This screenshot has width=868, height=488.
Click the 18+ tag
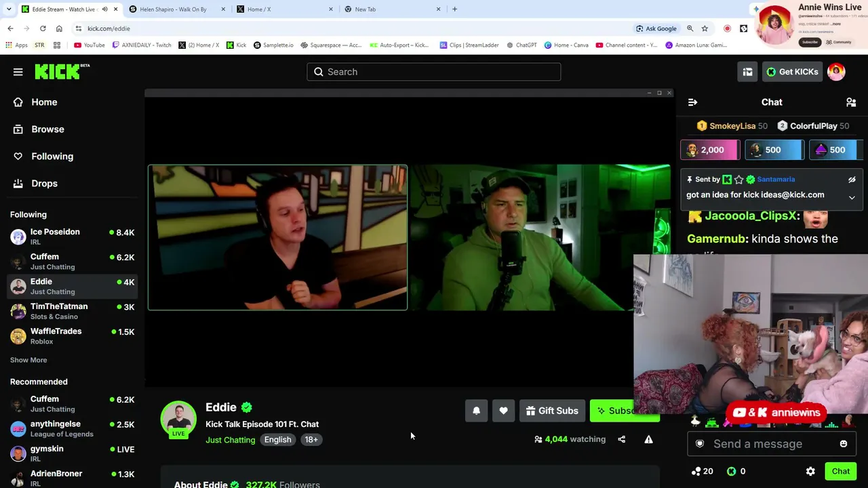pos(311,440)
